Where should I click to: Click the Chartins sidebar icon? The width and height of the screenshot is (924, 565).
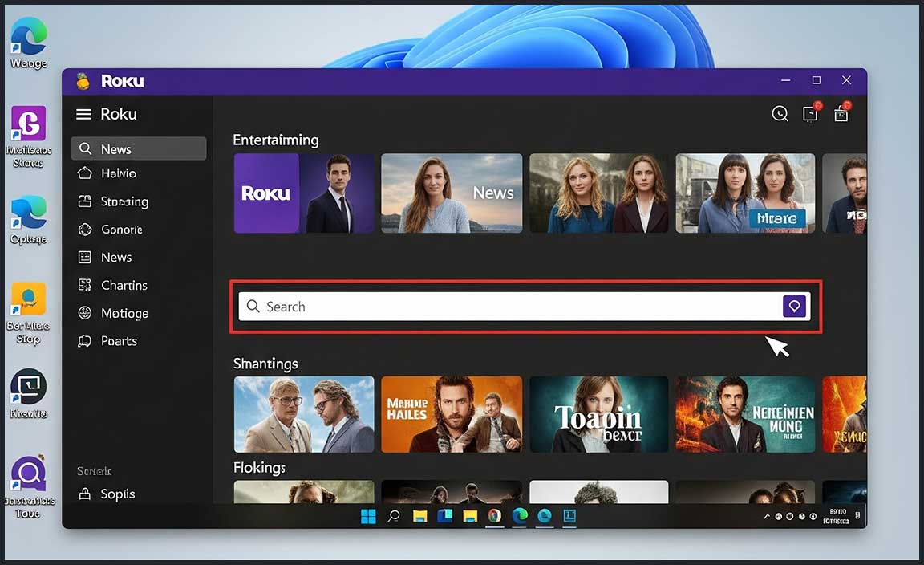tap(85, 285)
